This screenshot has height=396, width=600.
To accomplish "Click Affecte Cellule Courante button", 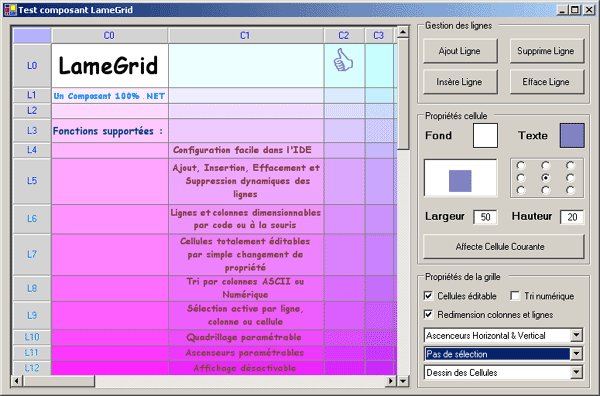I will click(x=503, y=247).
